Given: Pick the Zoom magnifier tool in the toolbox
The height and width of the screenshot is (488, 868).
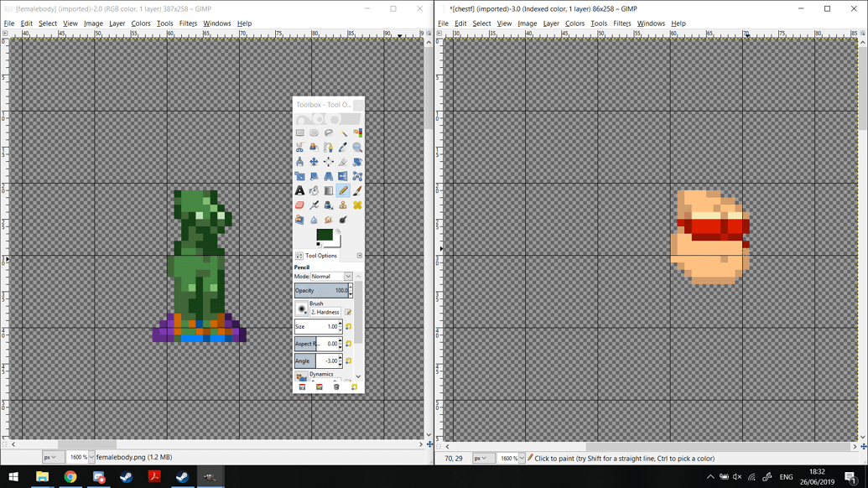Looking at the screenshot, I should click(x=357, y=148).
